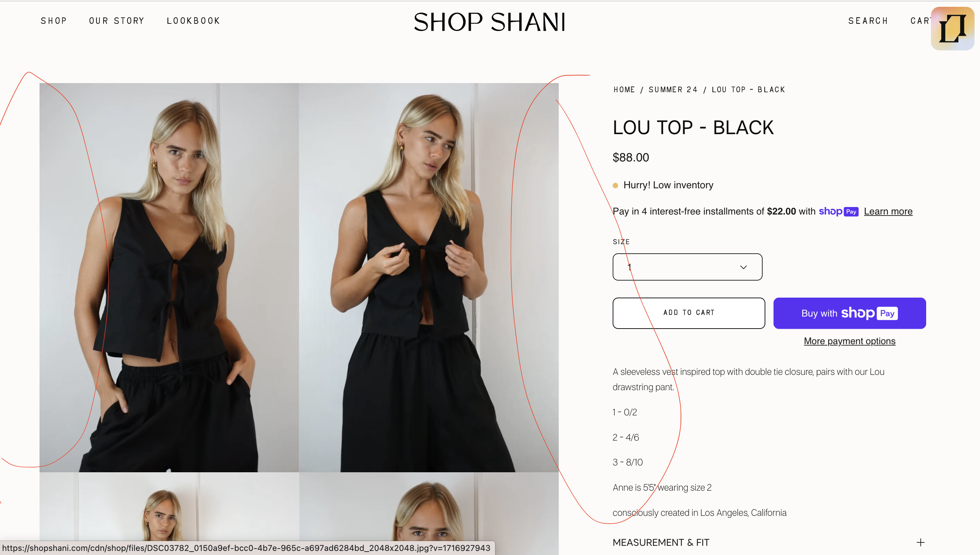Click Learn more about installments

tap(888, 211)
